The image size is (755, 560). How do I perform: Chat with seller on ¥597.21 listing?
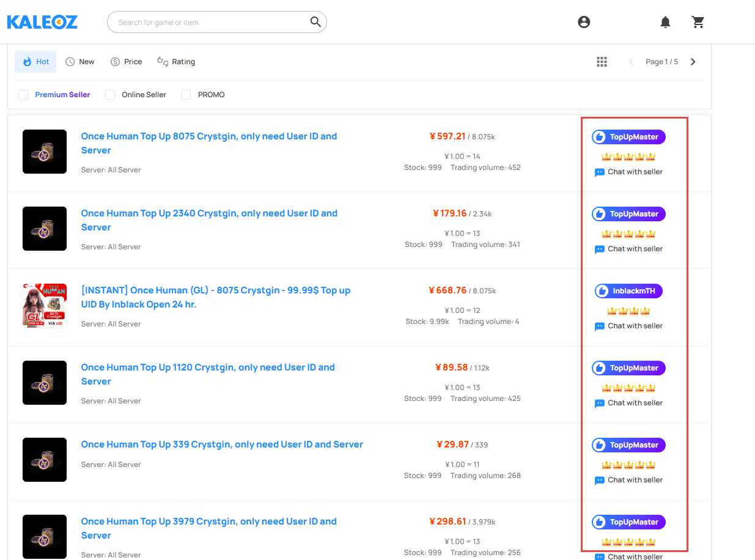(628, 172)
